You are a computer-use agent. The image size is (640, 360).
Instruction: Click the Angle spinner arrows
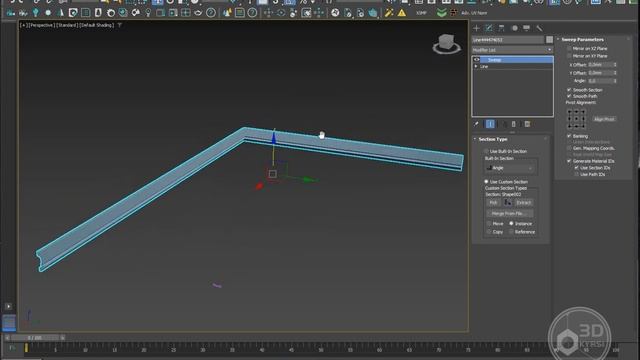pos(615,81)
